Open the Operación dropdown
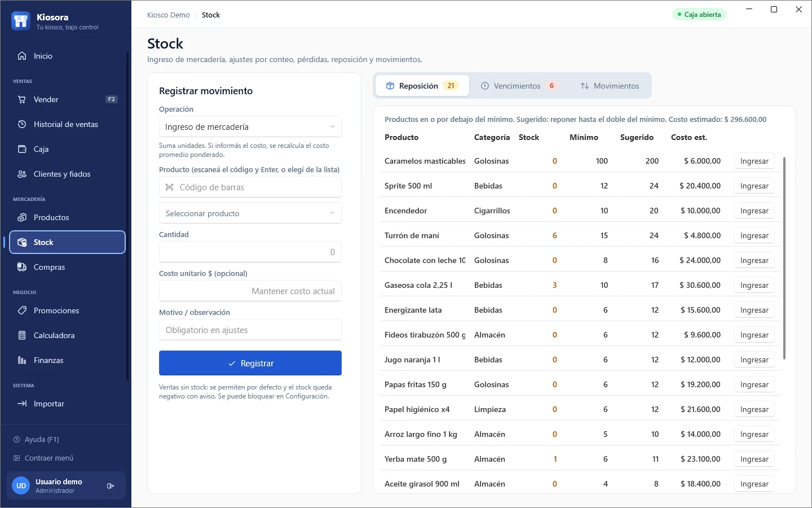 [250, 126]
